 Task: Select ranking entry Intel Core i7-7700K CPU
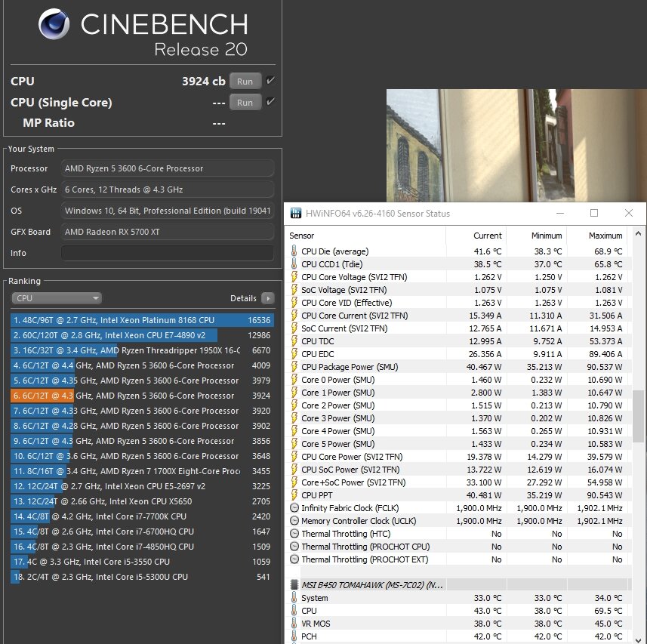pos(142,516)
